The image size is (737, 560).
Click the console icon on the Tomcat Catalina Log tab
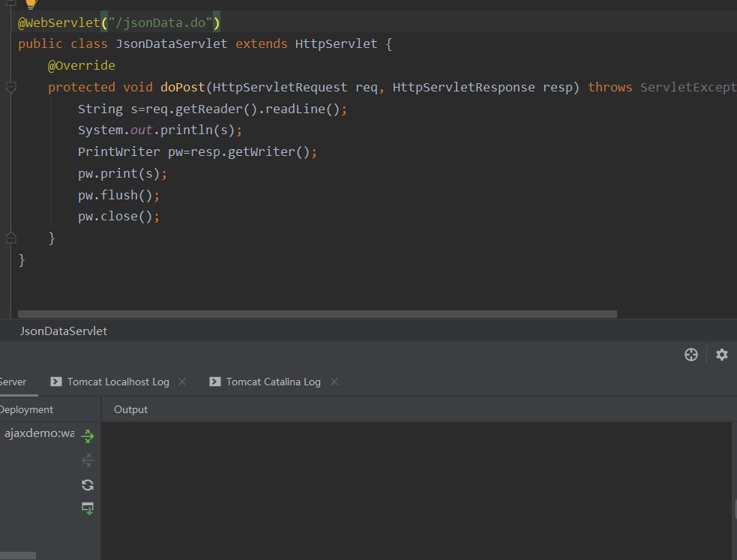214,382
